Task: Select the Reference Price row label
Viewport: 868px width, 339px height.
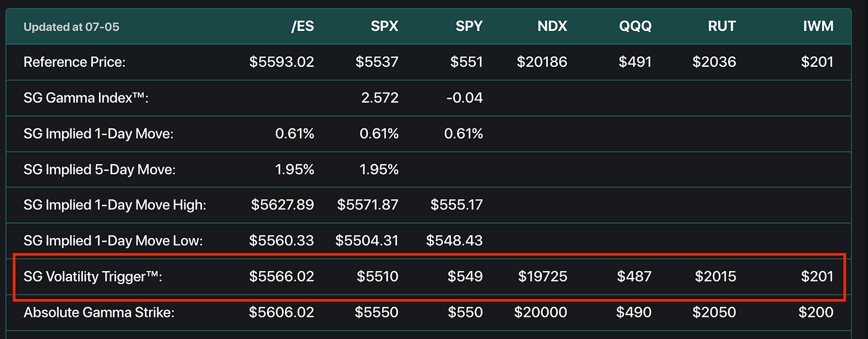Action: [75, 62]
